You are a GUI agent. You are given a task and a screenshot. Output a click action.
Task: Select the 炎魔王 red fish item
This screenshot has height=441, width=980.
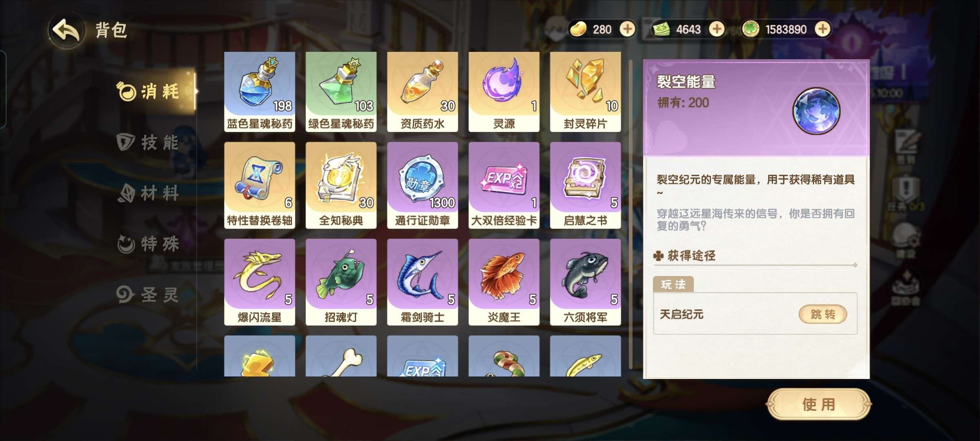(504, 282)
